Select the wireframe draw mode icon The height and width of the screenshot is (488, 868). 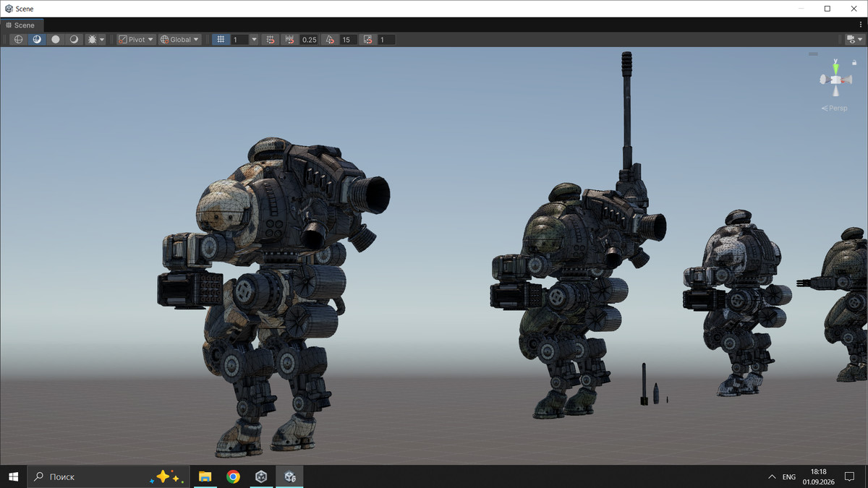click(x=19, y=40)
